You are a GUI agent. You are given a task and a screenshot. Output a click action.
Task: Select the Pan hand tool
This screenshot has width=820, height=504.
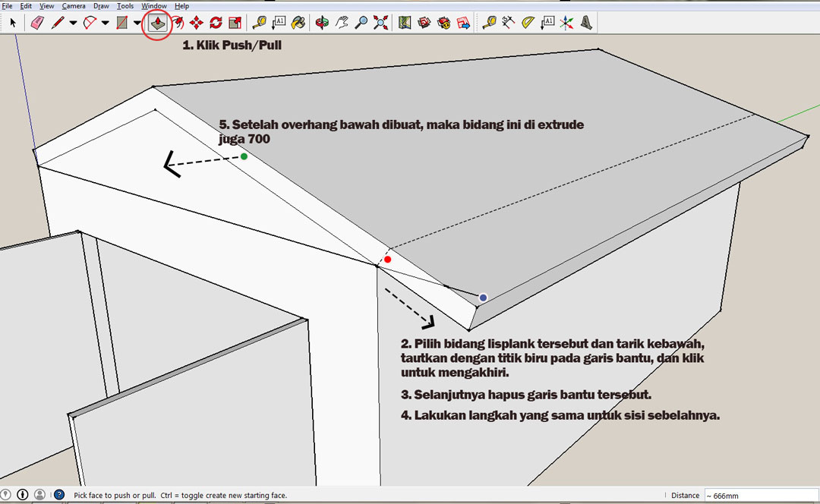coord(342,23)
